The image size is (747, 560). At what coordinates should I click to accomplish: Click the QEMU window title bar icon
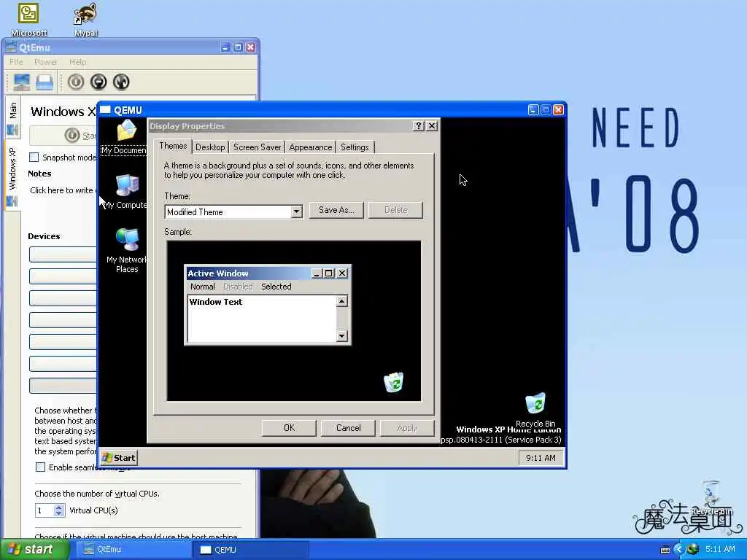click(105, 110)
